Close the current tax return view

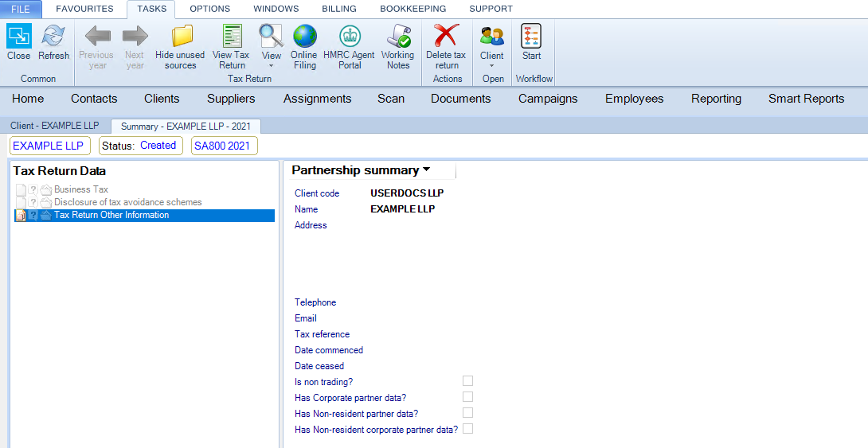click(19, 42)
